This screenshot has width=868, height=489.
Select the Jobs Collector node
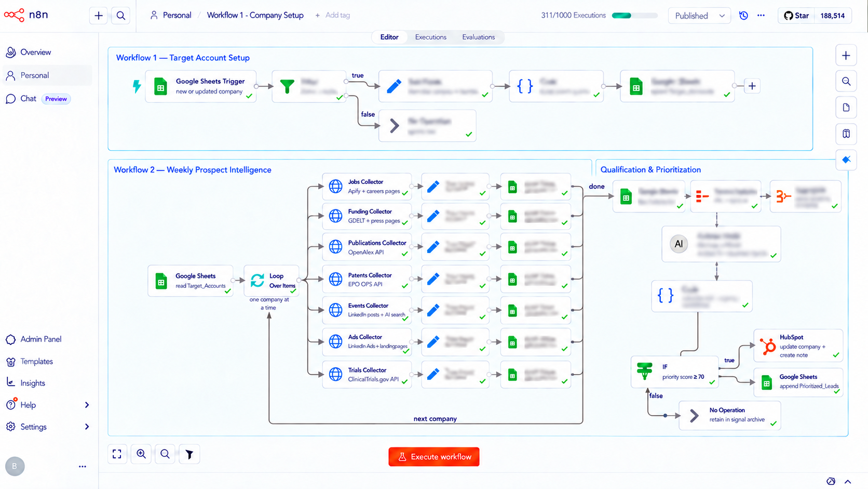(x=367, y=187)
